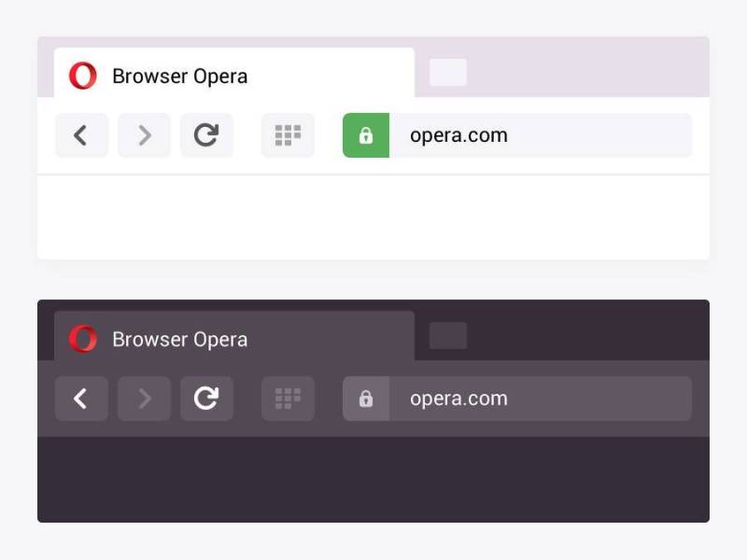This screenshot has width=747, height=560.
Task: Open the tile grid icon in light theme
Action: click(287, 135)
